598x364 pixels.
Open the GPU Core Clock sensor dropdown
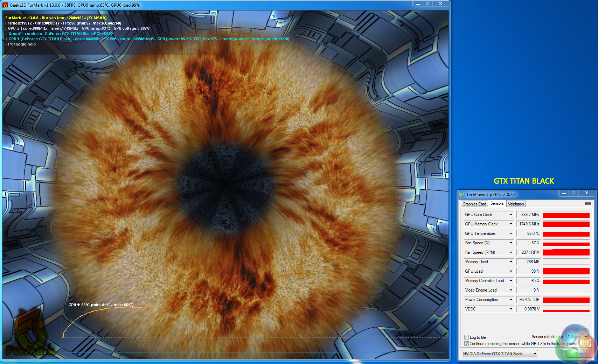(511, 215)
